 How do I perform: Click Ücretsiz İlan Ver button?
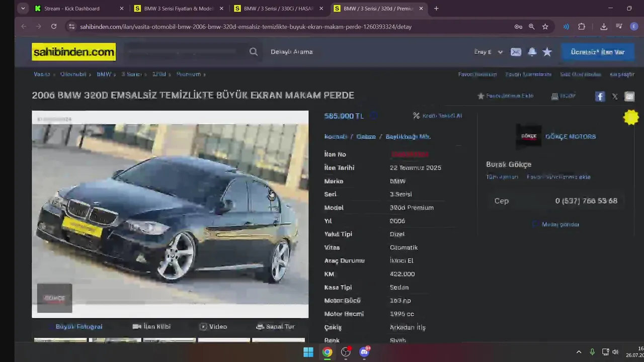598,52
